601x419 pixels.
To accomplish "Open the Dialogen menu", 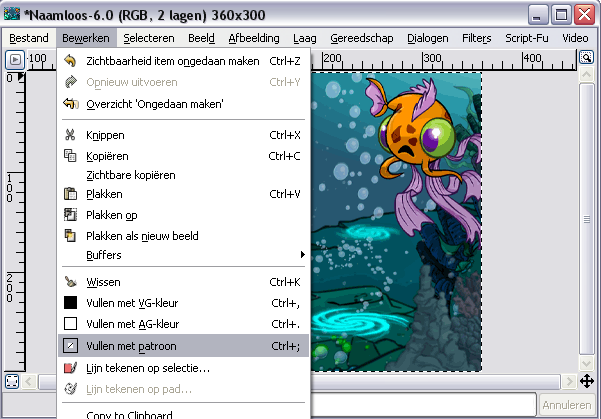I will 427,38.
